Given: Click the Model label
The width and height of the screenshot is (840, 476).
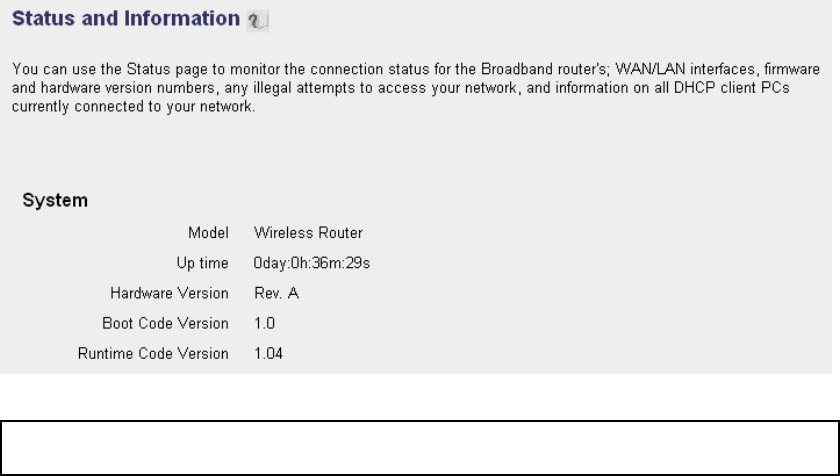Looking at the screenshot, I should point(208,233).
